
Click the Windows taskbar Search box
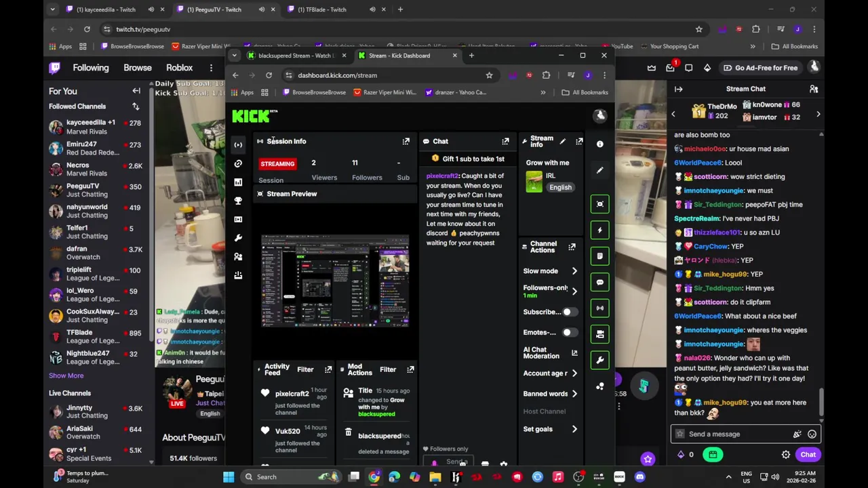(292, 476)
